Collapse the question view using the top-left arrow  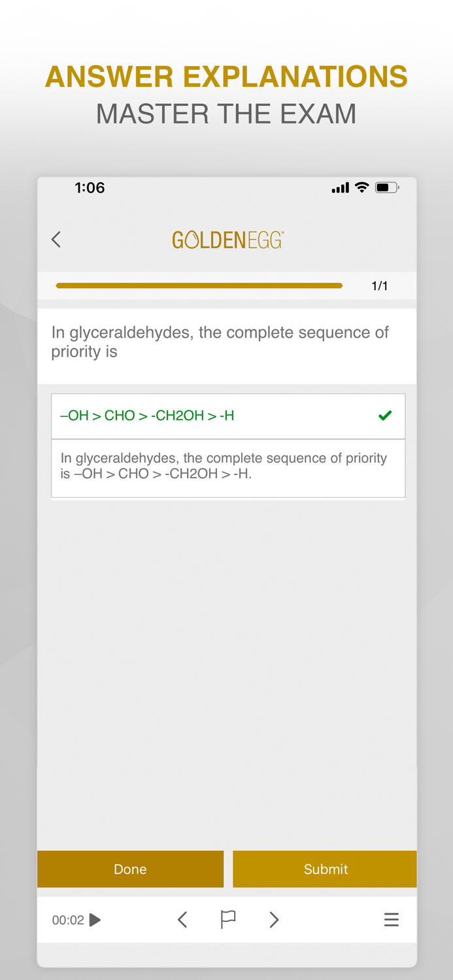[x=56, y=239]
